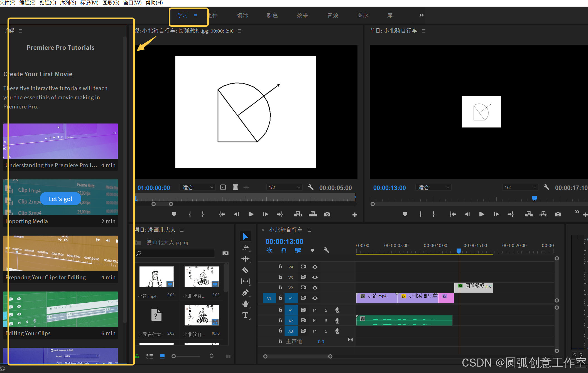Open Program monitor 1/2 resolution dropdown
Screen dimensions: 588x373
[520, 187]
